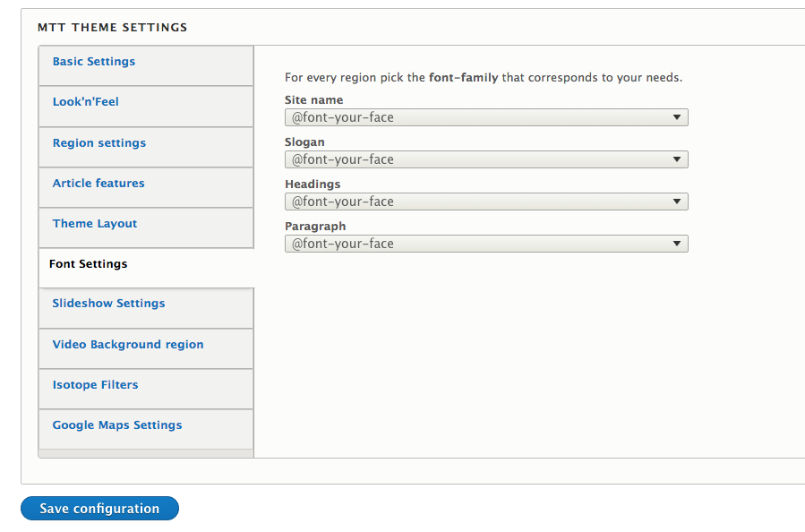Image resolution: width=805 pixels, height=532 pixels.
Task: Click the Save configuration button
Action: (x=99, y=509)
